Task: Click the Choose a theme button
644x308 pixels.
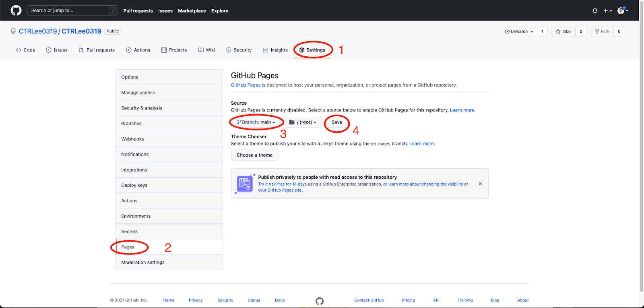Action: 254,155
